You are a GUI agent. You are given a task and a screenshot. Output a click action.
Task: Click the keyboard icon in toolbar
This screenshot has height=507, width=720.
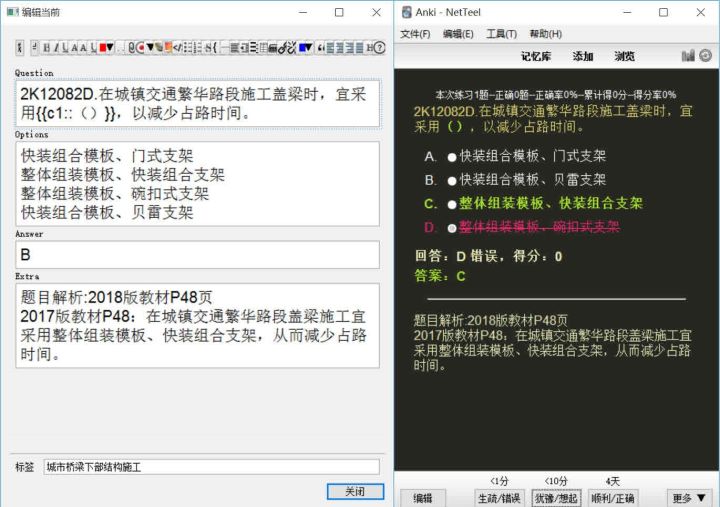272,48
